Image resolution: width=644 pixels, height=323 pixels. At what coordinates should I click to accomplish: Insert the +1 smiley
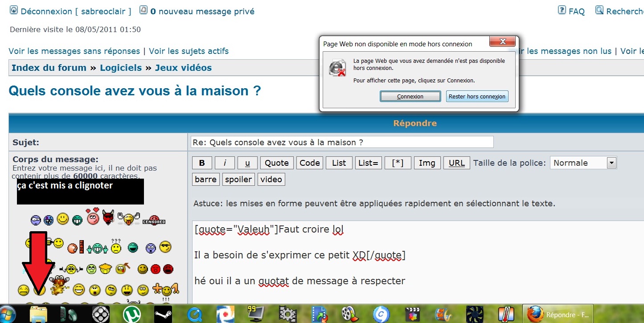[166, 290]
